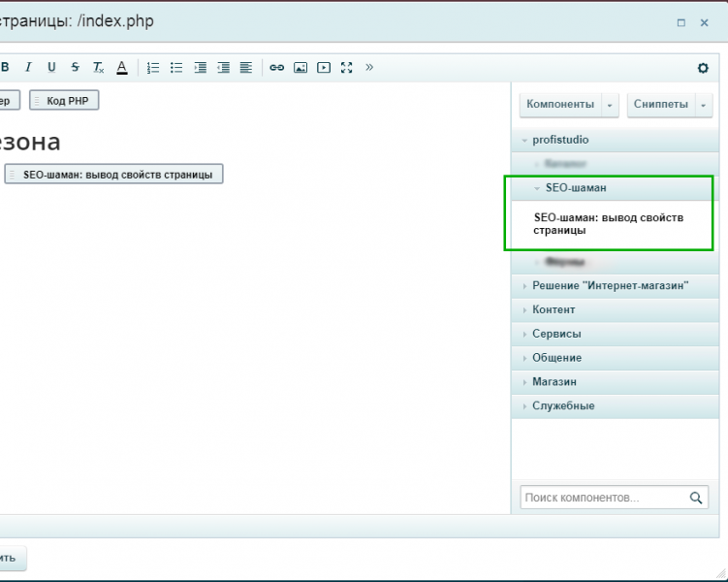Image resolution: width=728 pixels, height=582 pixels.
Task: Click the Поиск компонентов search field
Action: pos(603,498)
